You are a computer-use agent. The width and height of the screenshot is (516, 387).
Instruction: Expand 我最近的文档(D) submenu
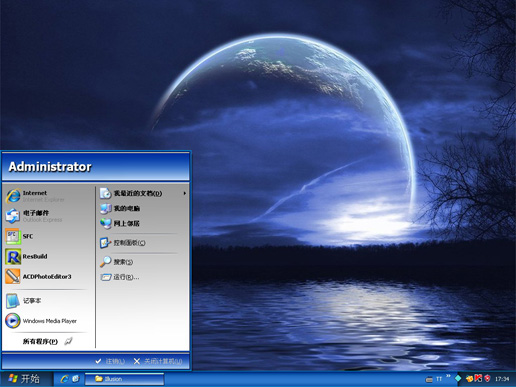click(143, 193)
